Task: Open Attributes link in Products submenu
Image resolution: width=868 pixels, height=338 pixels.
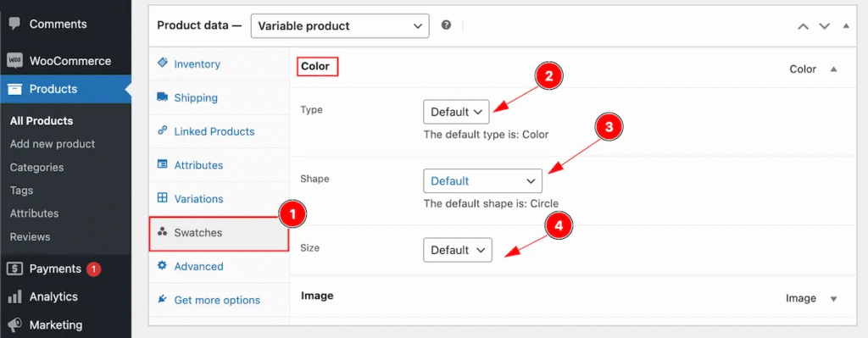Action: (34, 213)
